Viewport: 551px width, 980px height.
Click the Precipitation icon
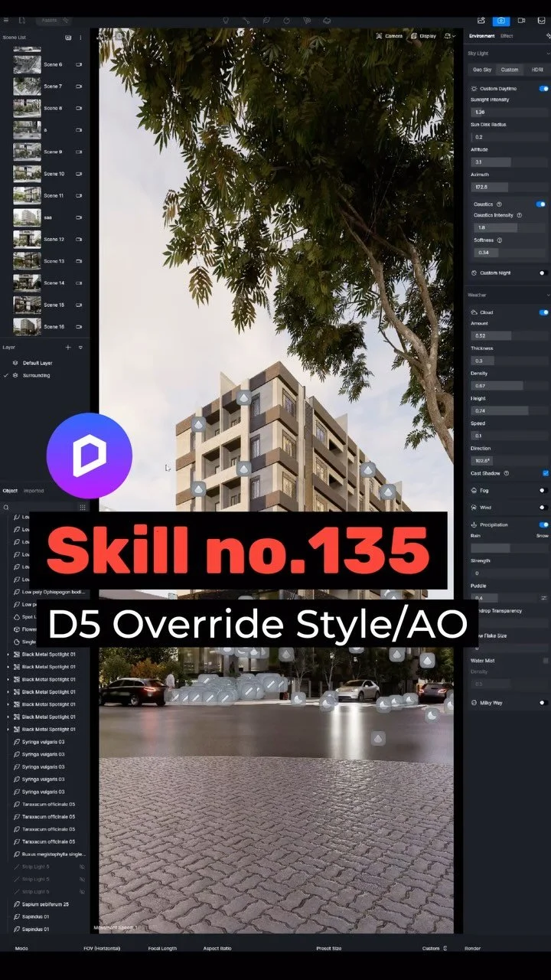[474, 525]
